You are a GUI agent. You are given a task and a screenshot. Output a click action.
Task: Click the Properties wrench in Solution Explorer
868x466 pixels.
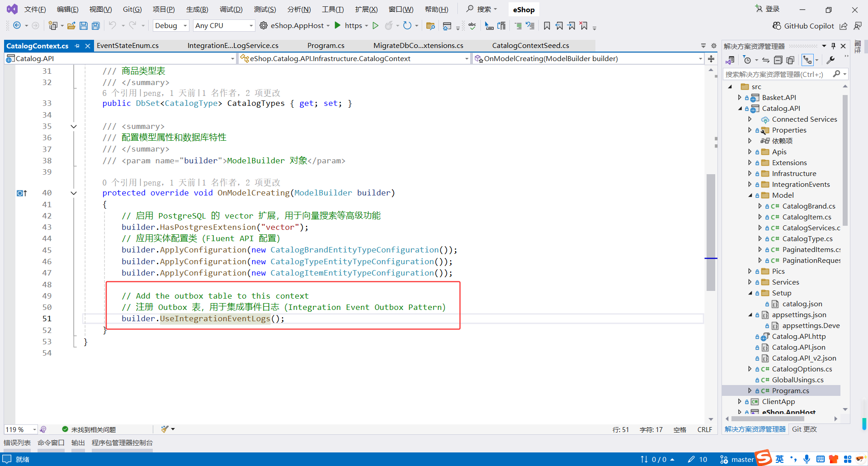[x=831, y=60]
